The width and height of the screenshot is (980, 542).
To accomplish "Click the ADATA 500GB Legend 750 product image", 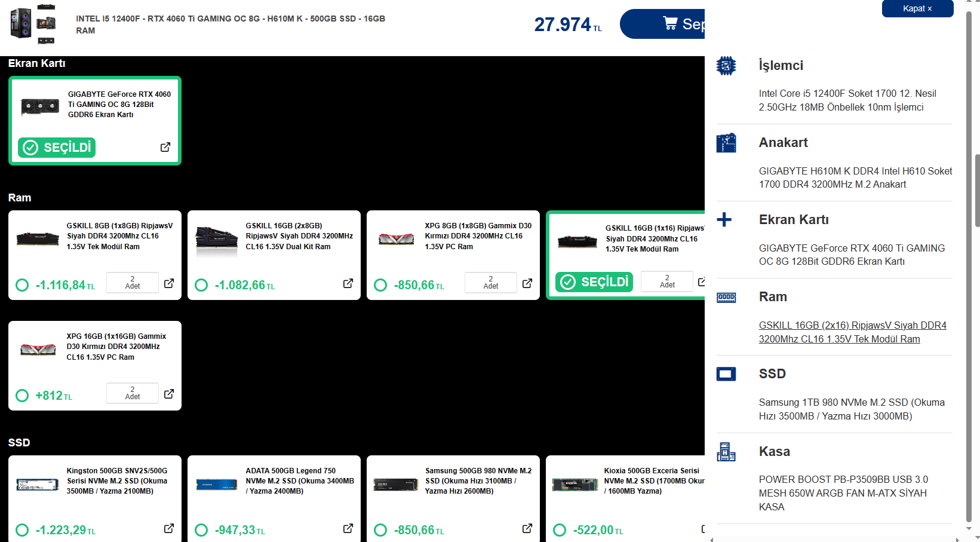I will click(217, 485).
